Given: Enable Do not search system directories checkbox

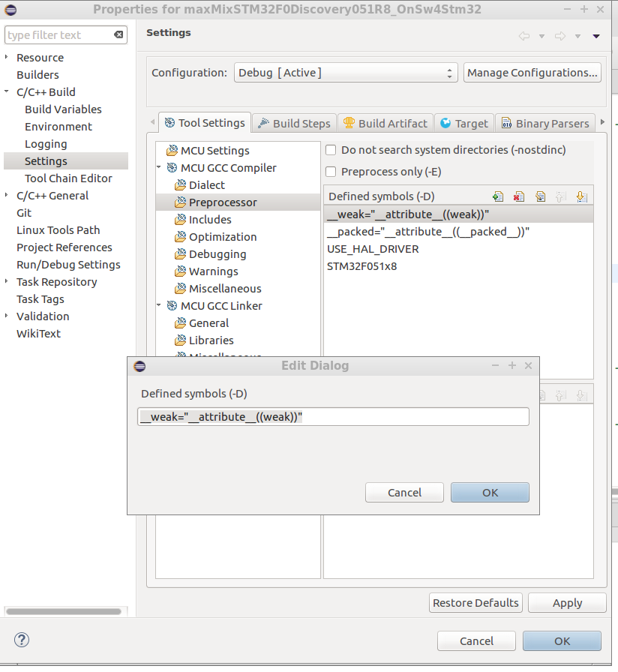Looking at the screenshot, I should pyautogui.click(x=331, y=150).
